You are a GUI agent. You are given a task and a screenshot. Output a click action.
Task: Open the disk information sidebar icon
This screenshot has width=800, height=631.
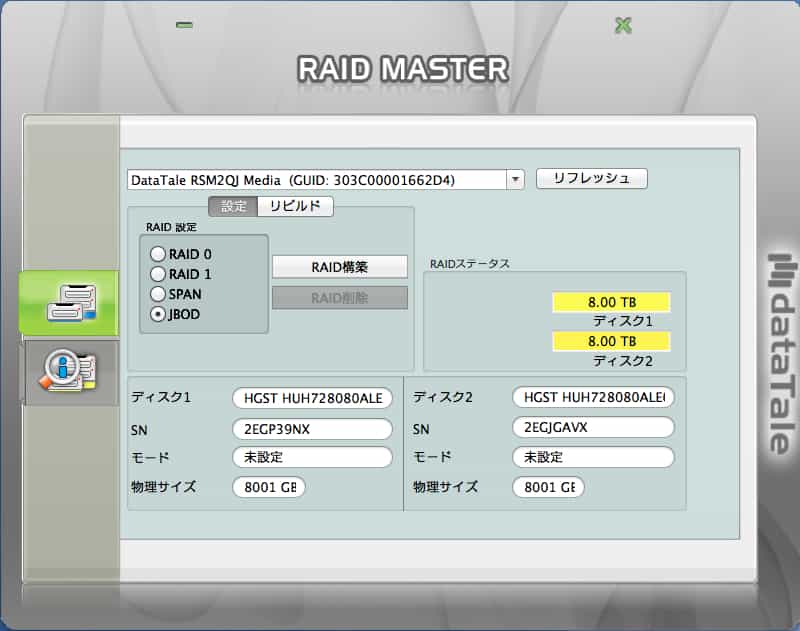(x=70, y=372)
